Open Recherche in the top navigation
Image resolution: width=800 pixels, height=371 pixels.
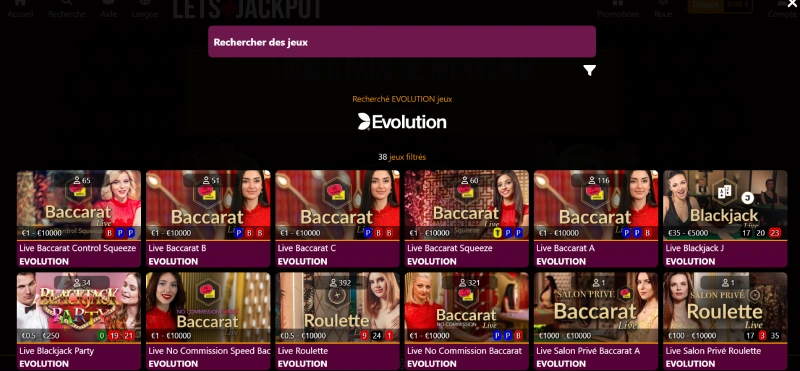coord(67,9)
